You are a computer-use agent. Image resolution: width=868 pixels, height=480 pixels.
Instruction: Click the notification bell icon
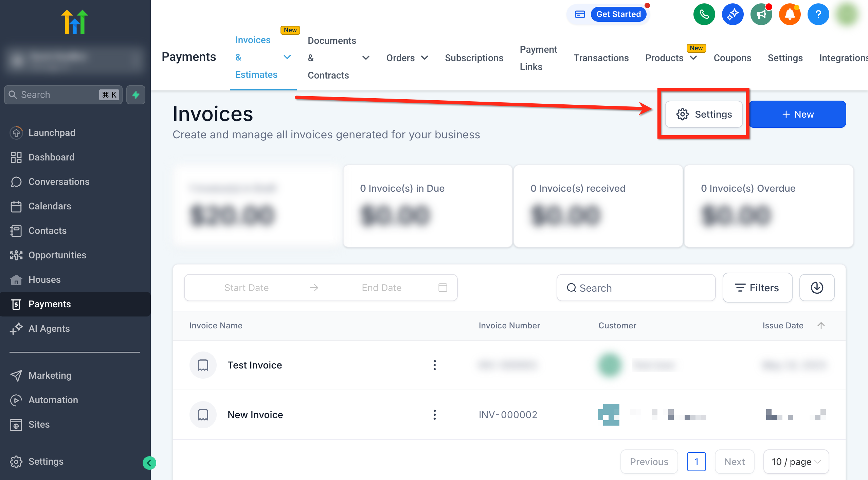click(x=790, y=14)
